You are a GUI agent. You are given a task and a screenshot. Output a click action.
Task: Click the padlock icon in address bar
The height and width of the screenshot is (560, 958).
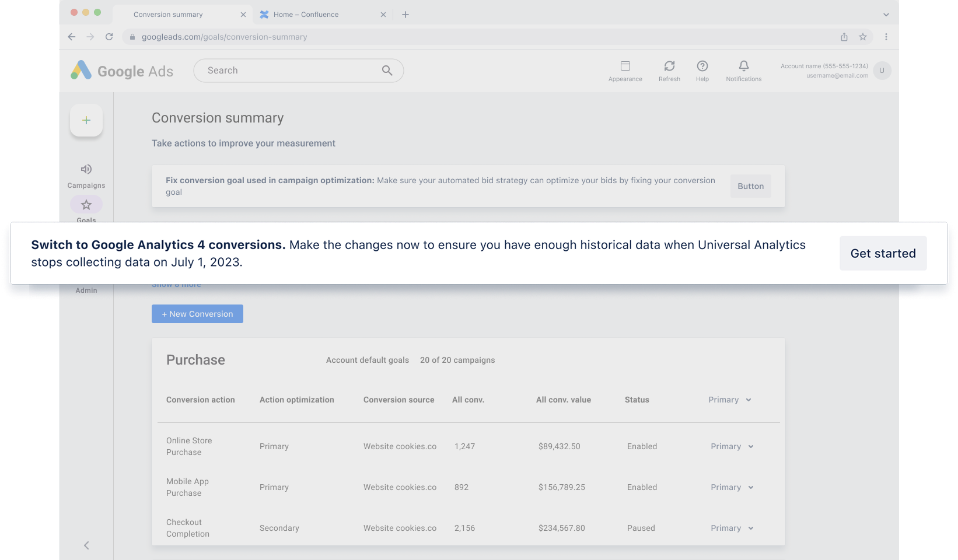(132, 37)
